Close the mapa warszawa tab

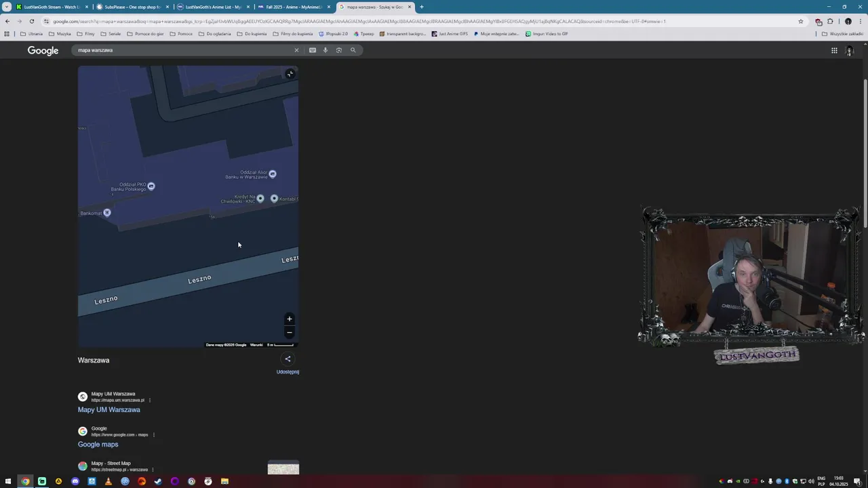point(410,7)
